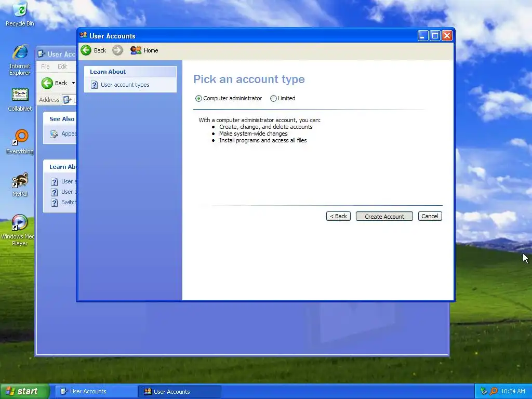The width and height of the screenshot is (532, 399).
Task: Click second help icon in background Learn About
Action: pyautogui.click(x=54, y=192)
